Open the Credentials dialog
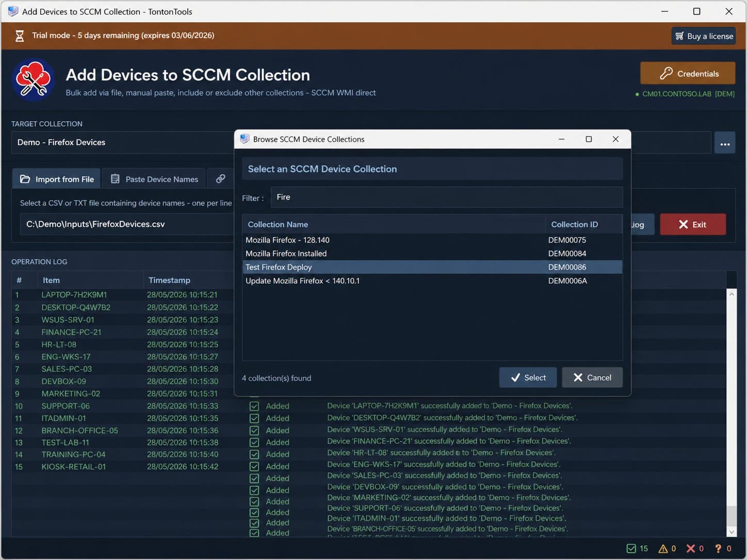The width and height of the screenshot is (747, 560). 688,73
